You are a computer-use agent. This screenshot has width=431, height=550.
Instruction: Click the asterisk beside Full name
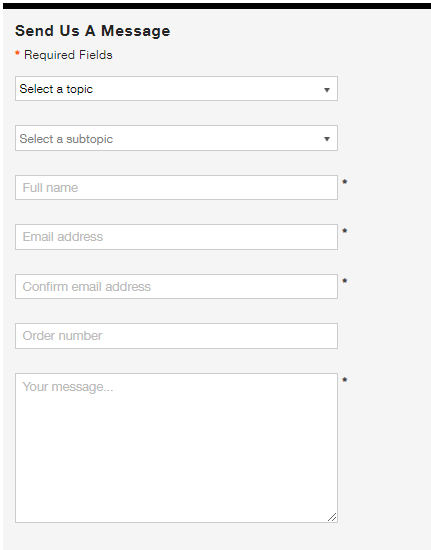click(345, 182)
